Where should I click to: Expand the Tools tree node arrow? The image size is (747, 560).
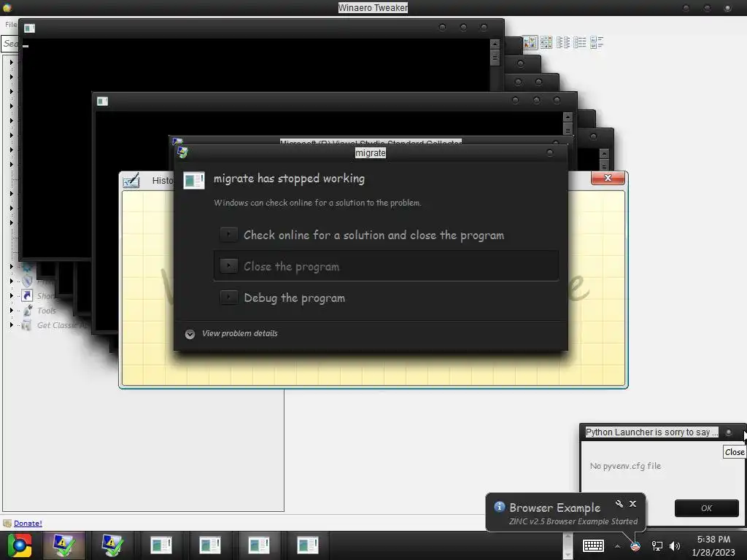(12, 311)
